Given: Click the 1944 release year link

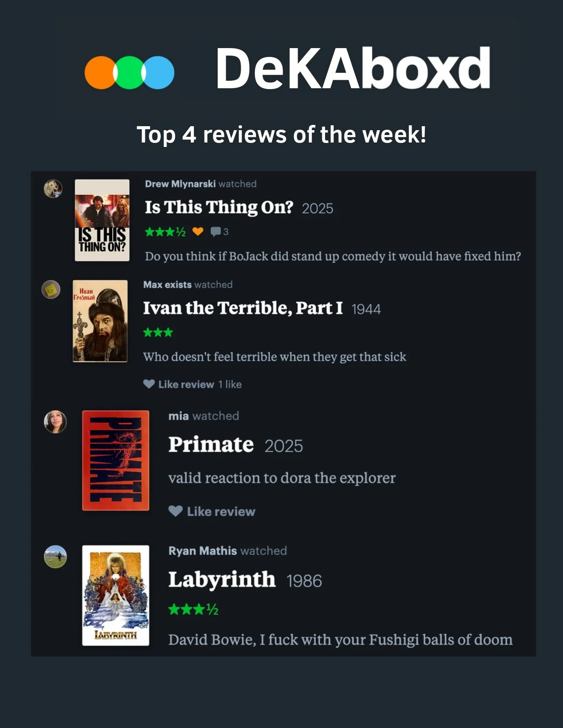Looking at the screenshot, I should 366,309.
